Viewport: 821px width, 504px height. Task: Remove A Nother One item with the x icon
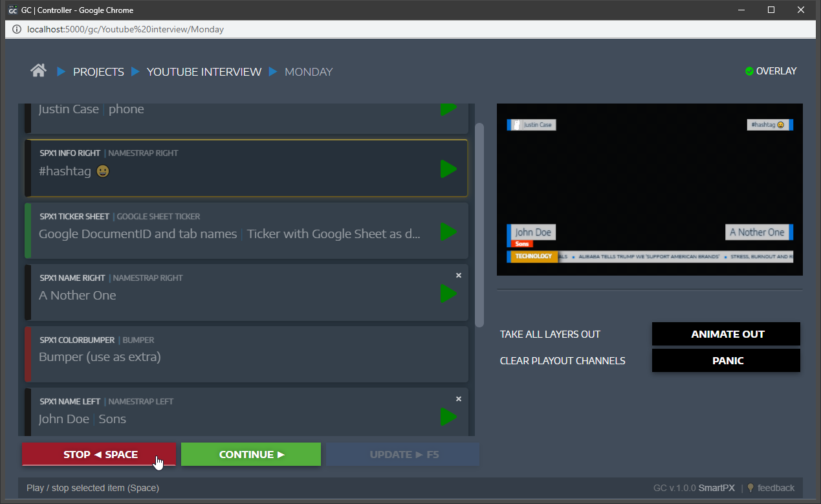[x=459, y=275]
